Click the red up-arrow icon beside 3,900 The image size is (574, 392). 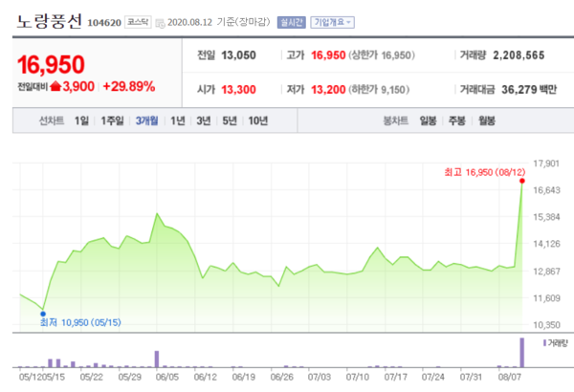[x=55, y=86]
